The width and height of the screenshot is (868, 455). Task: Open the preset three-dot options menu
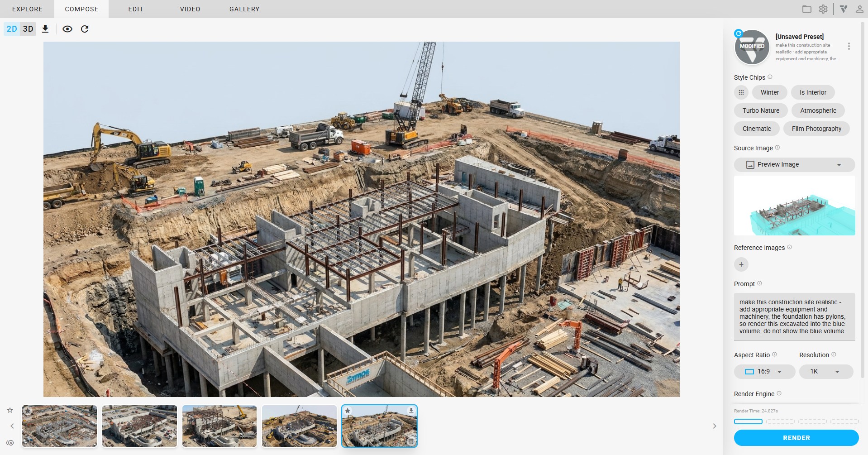tap(849, 46)
